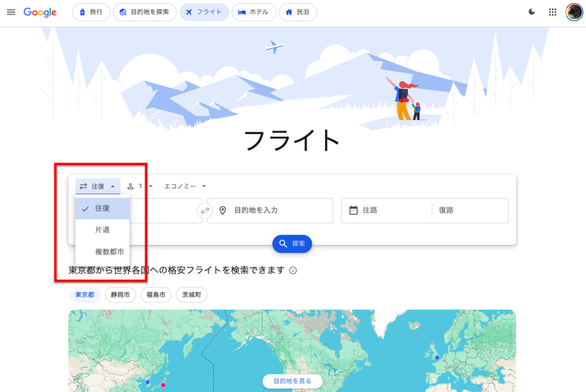The width and height of the screenshot is (586, 392).
Task: Select 複数都市 in the trip type list
Action: [103, 251]
